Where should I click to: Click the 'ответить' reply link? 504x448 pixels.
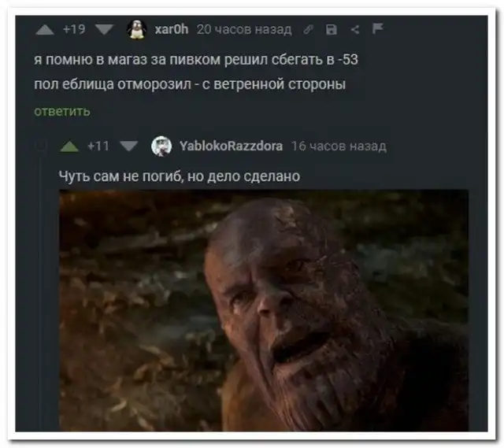pos(62,111)
